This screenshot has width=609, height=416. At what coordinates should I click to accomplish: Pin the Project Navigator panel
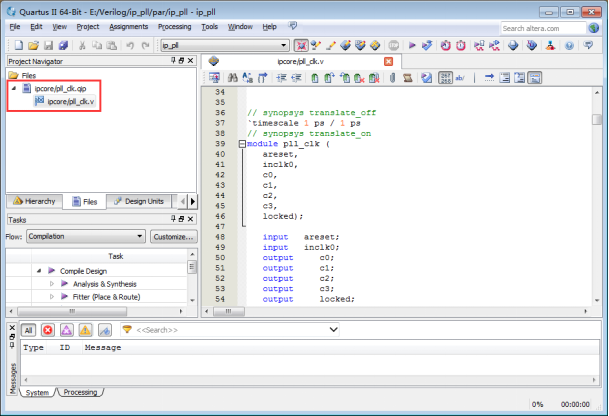coord(173,61)
